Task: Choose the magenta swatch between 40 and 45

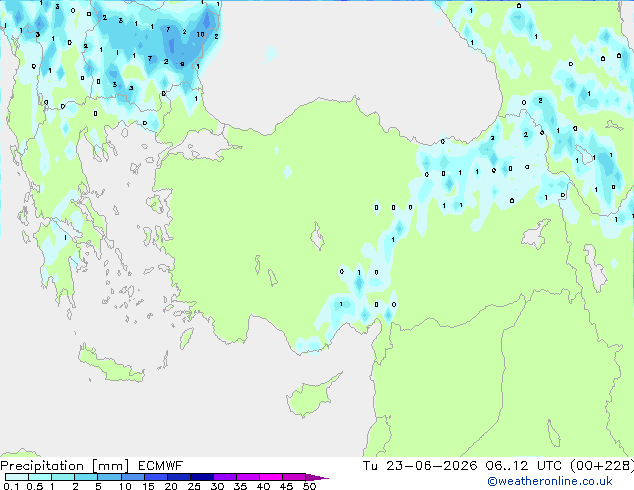Action: point(271,477)
